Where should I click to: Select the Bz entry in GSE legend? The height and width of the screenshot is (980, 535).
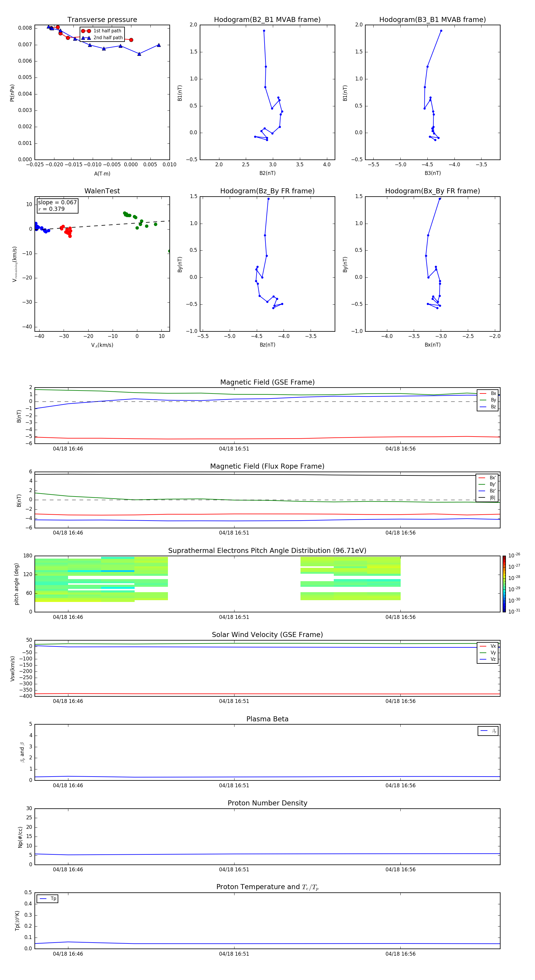click(488, 407)
